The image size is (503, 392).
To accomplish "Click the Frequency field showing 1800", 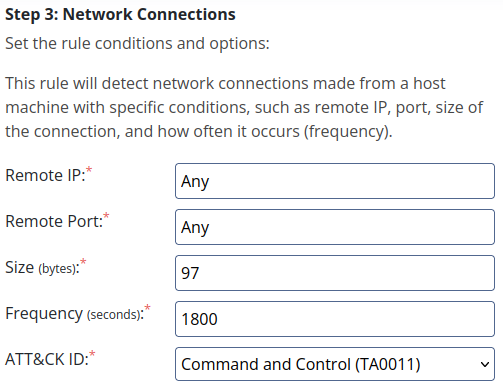I will [335, 319].
